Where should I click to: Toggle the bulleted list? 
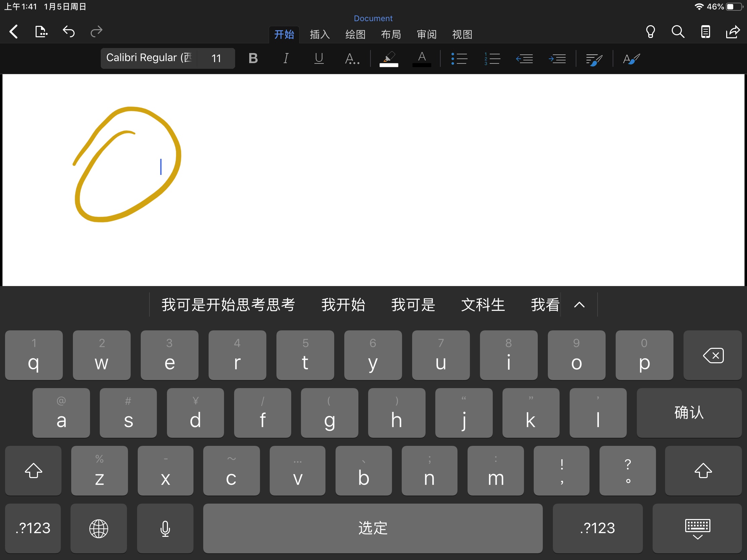tap(459, 58)
